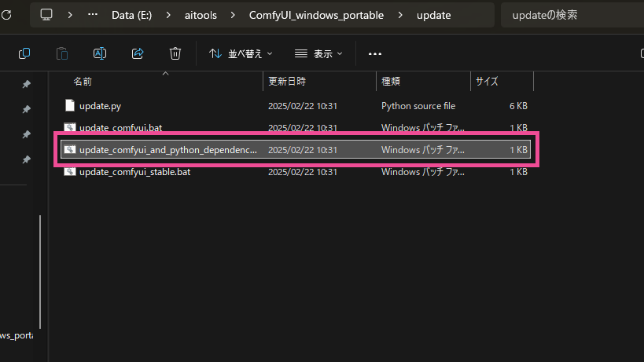Sort by 更新日時 column header
Viewport: 644px width, 362px height.
tap(287, 81)
